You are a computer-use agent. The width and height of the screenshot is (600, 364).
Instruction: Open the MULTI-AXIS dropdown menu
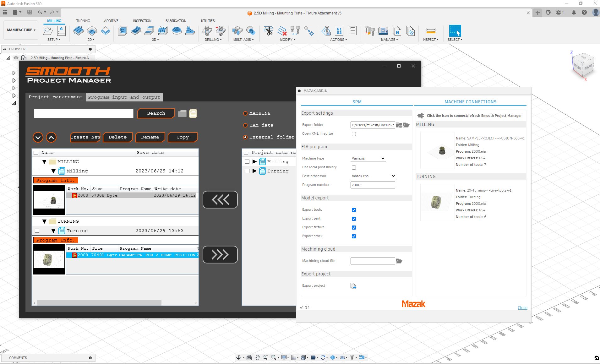(x=243, y=40)
